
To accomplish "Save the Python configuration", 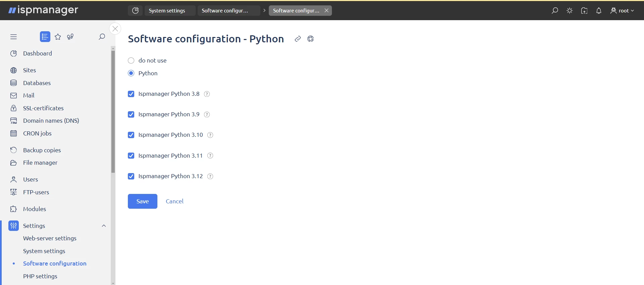I will point(142,201).
